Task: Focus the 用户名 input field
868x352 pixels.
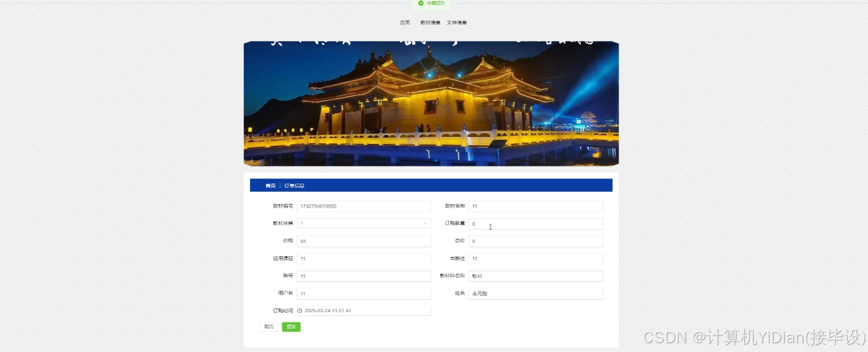Action: tap(364, 293)
